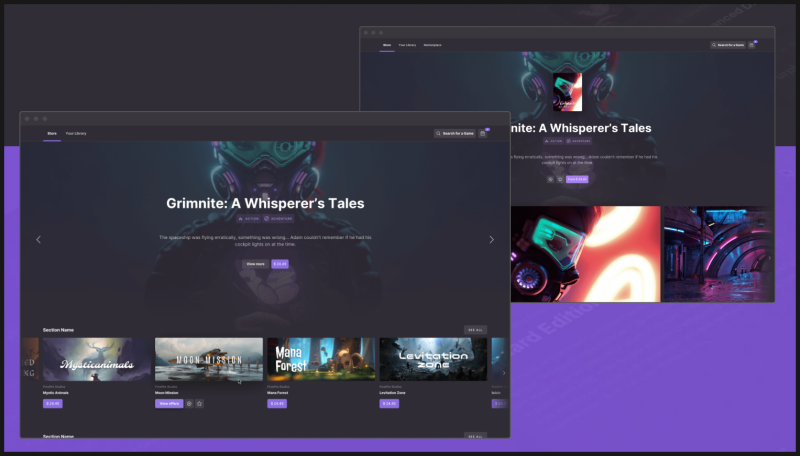Click Search for a Game in back window

point(728,45)
